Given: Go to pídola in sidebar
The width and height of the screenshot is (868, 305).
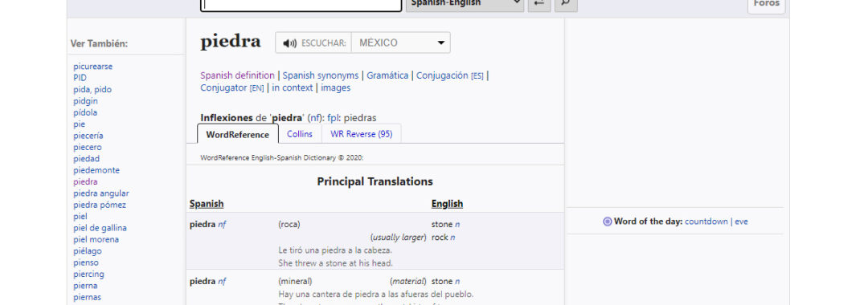Looking at the screenshot, I should 85,112.
